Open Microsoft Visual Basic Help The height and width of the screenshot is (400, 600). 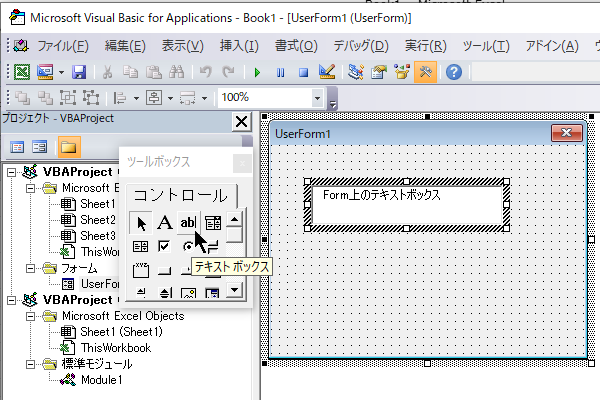pos(453,72)
